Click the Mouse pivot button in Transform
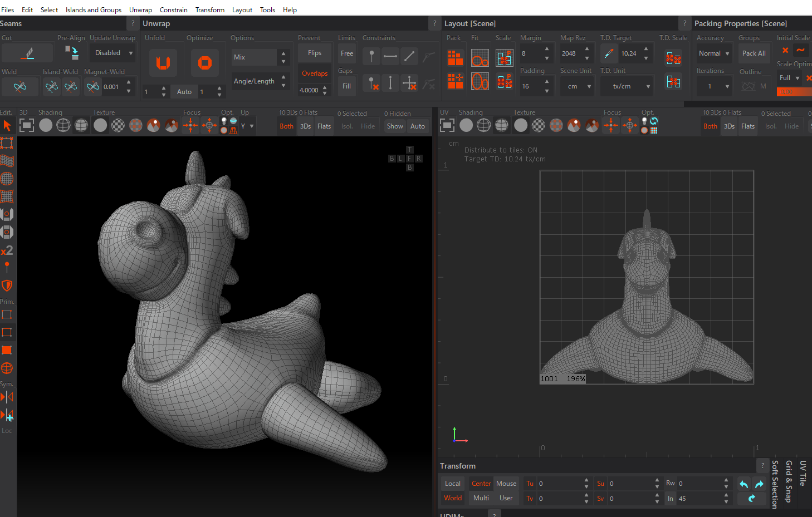Screen dimensions: 812x517 [506, 484]
